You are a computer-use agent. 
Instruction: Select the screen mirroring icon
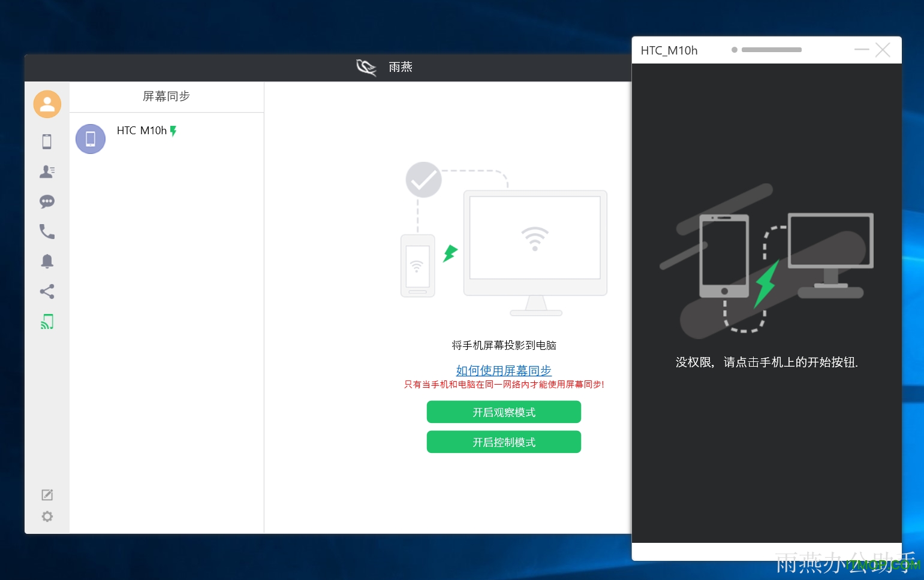point(47,322)
